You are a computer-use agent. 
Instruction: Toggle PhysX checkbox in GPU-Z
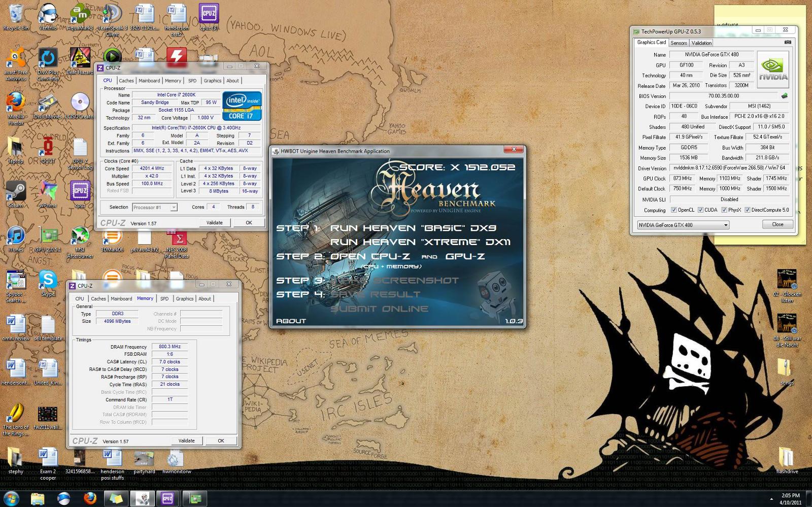click(724, 210)
